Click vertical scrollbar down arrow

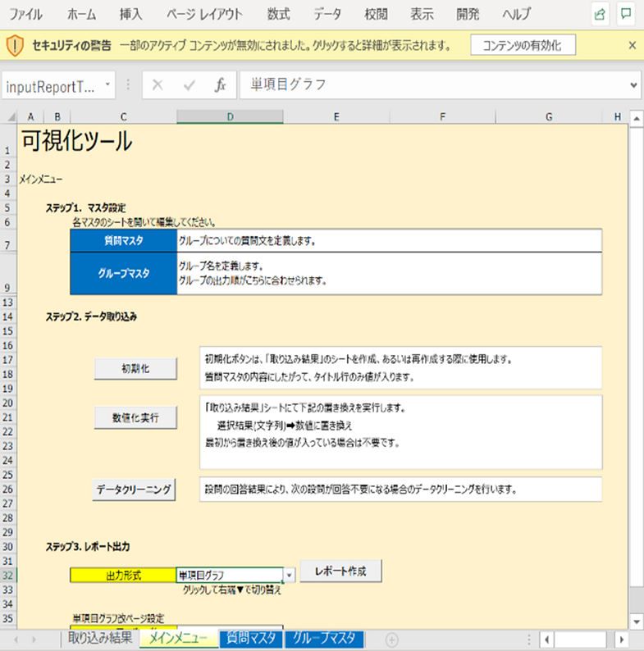pyautogui.click(x=636, y=621)
